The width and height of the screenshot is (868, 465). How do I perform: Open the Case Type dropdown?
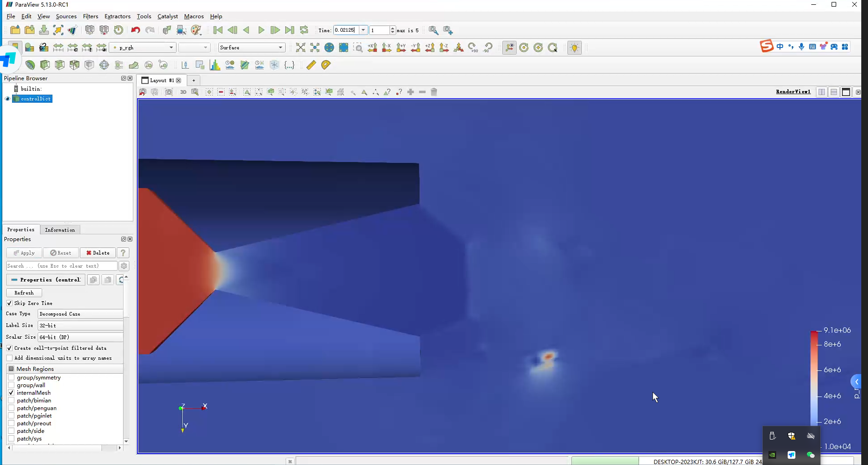click(80, 314)
